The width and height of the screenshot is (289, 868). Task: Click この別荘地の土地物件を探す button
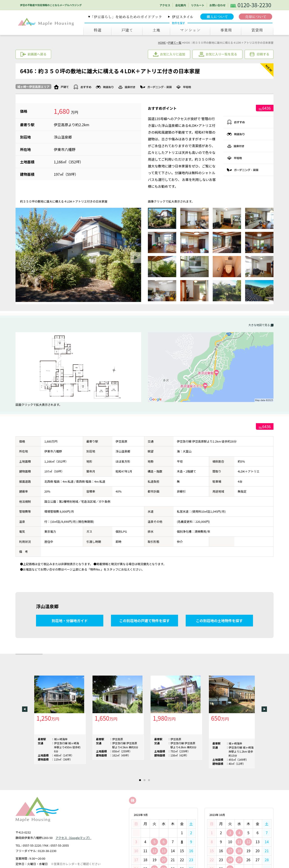pos(219,620)
